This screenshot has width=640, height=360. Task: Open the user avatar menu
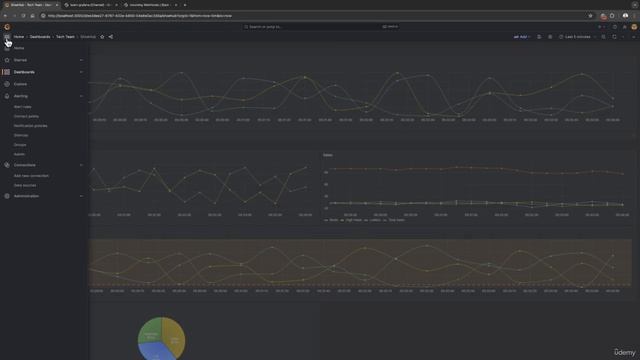[634, 27]
